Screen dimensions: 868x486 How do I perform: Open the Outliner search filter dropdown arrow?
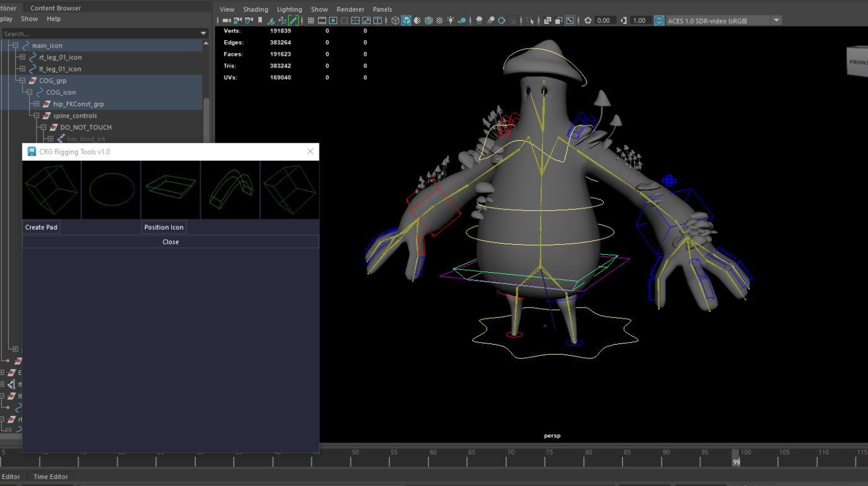click(x=203, y=33)
